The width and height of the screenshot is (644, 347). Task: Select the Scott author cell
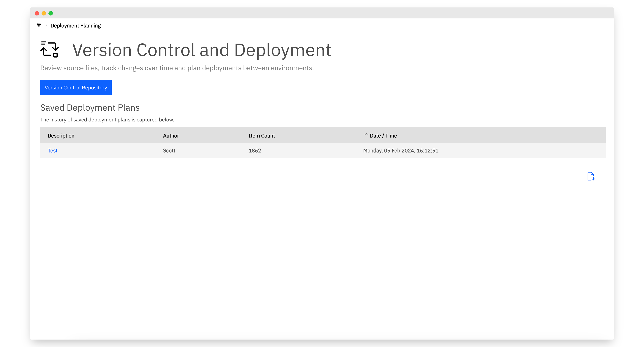tap(169, 150)
